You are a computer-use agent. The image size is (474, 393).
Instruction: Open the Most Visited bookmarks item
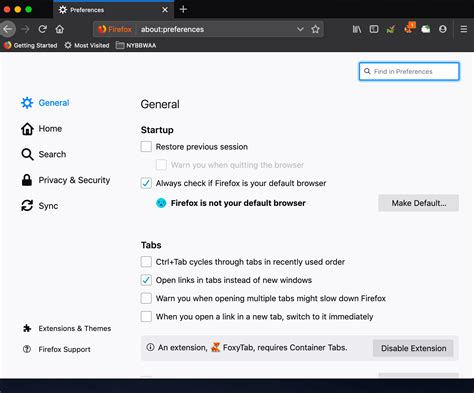[87, 45]
